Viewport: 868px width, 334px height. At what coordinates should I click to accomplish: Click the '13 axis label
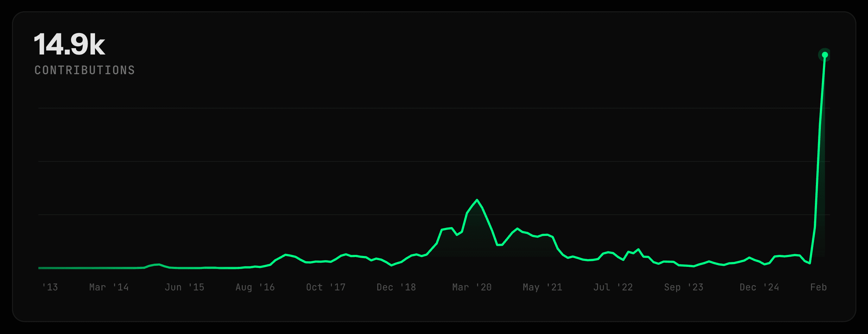click(x=50, y=287)
